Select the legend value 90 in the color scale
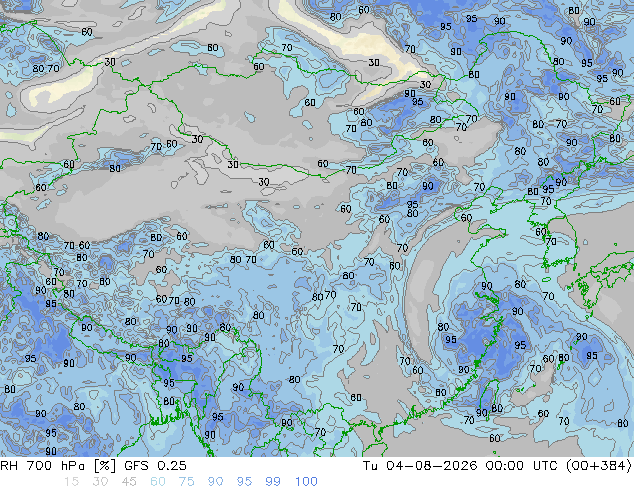Image resolution: width=634 pixels, height=490 pixels. (x=215, y=482)
